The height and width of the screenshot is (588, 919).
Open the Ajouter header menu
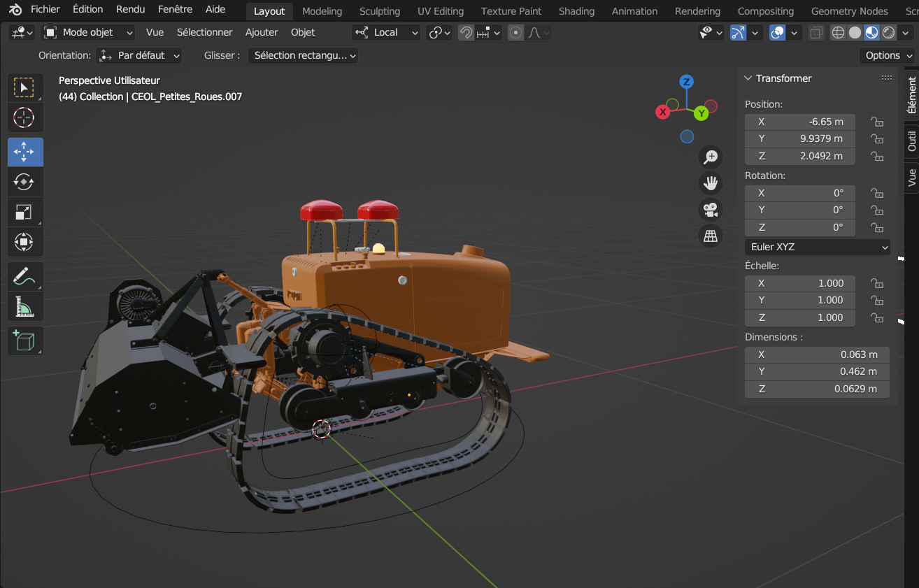tap(262, 32)
